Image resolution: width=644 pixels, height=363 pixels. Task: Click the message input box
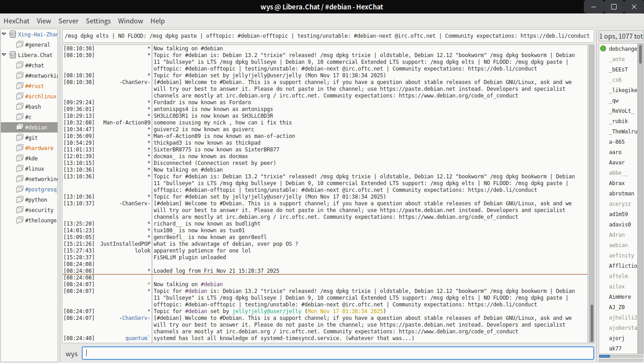point(338,354)
